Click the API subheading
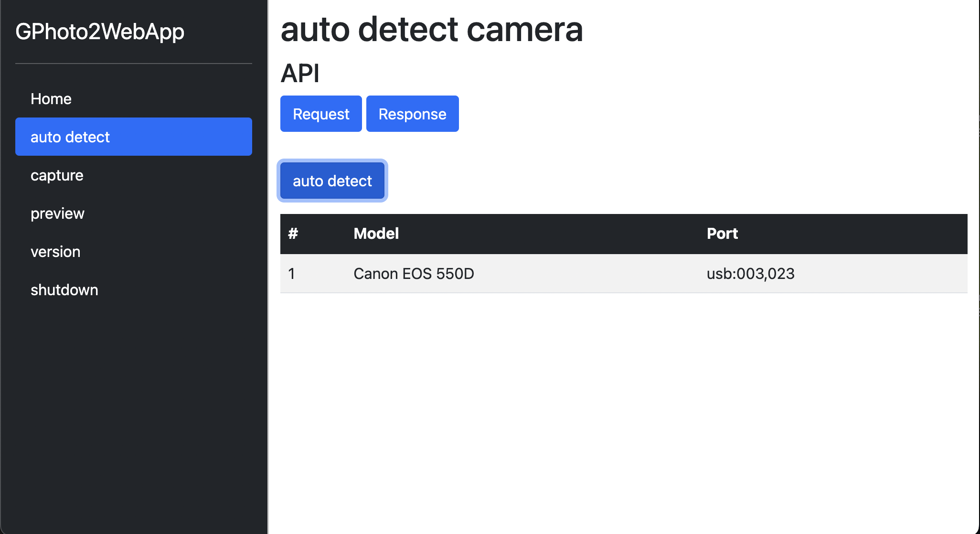 point(300,73)
